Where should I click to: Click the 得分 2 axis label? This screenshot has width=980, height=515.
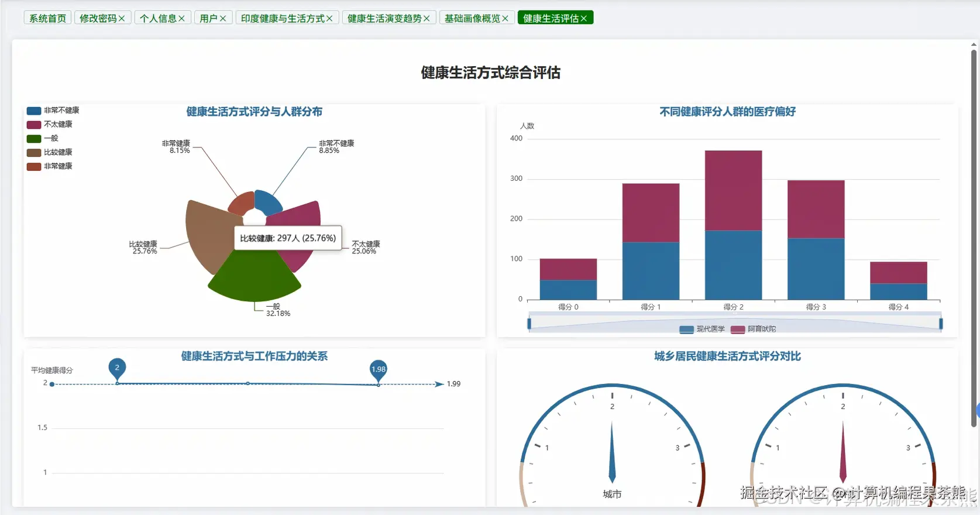click(x=733, y=307)
